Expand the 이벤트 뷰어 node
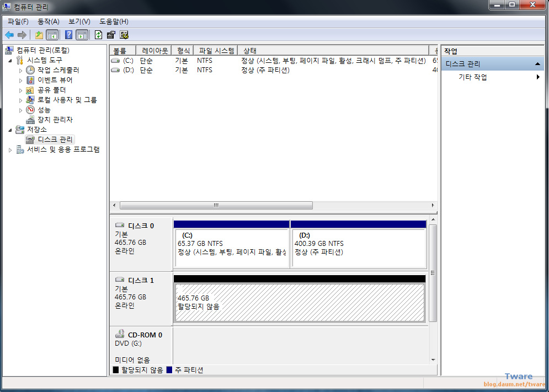The image size is (549, 392). (20, 80)
